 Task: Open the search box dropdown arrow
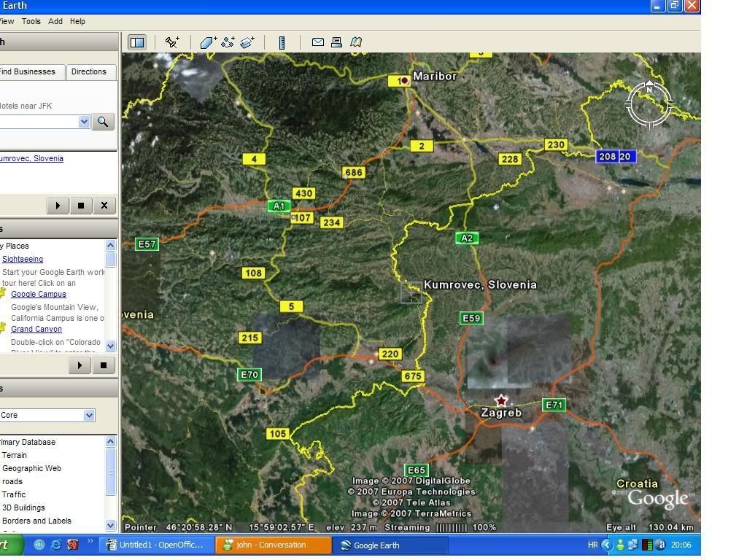84,122
